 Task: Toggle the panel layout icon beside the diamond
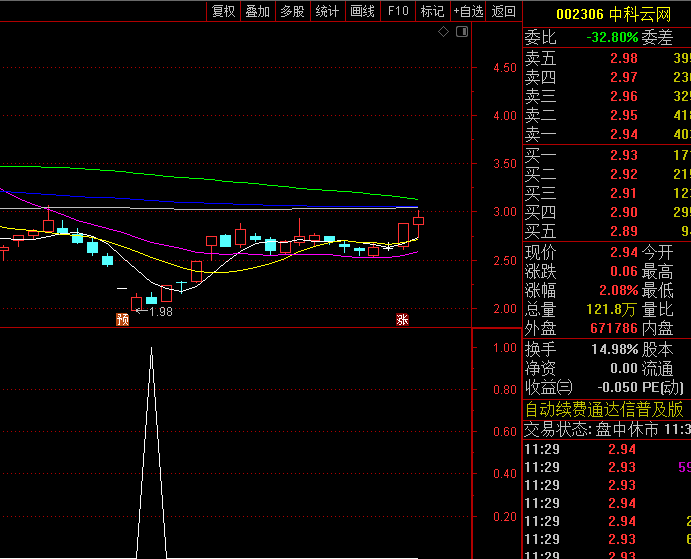[461, 32]
